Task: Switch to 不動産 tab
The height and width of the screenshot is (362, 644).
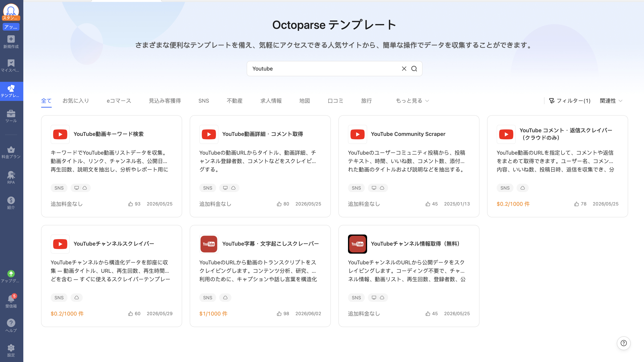Action: pos(234,101)
